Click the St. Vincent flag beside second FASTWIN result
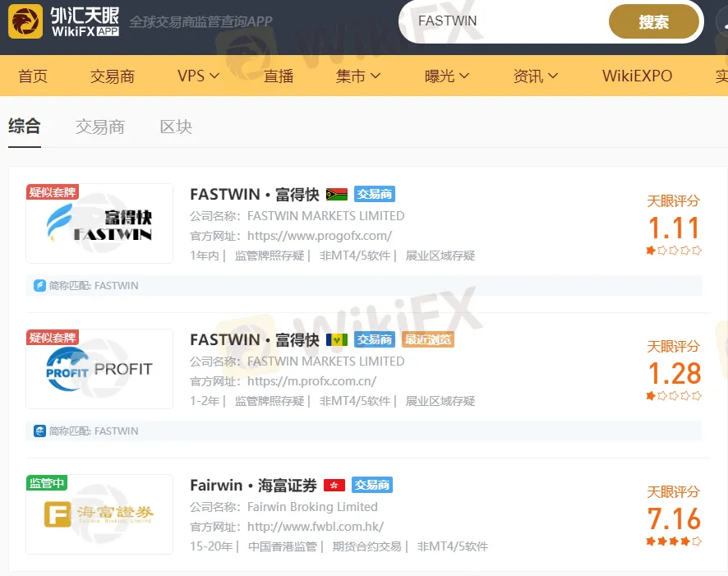This screenshot has height=576, width=728. (337, 339)
